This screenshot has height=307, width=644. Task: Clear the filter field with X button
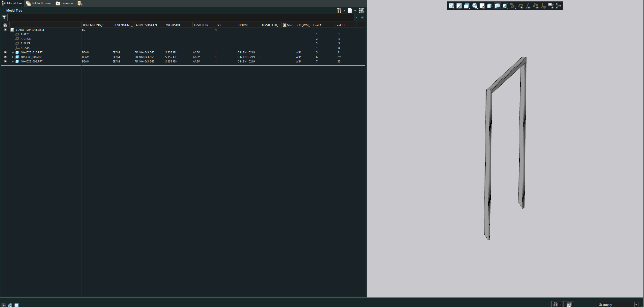coord(352,17)
